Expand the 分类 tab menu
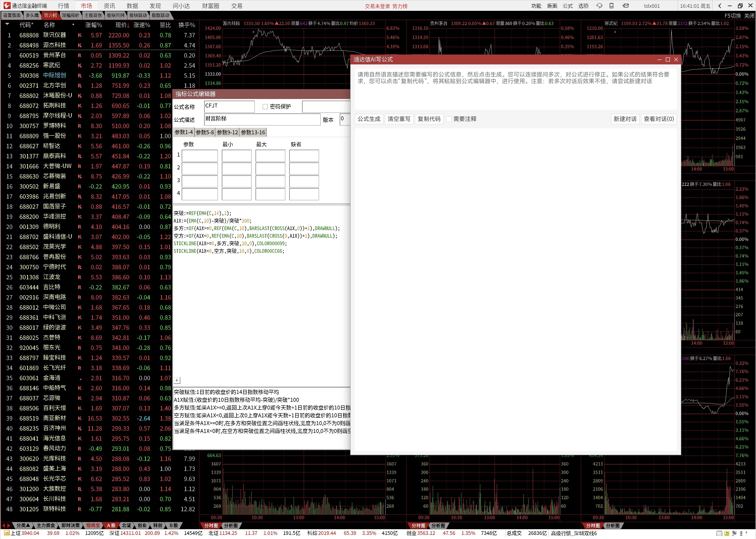The image size is (756, 539). point(23,525)
